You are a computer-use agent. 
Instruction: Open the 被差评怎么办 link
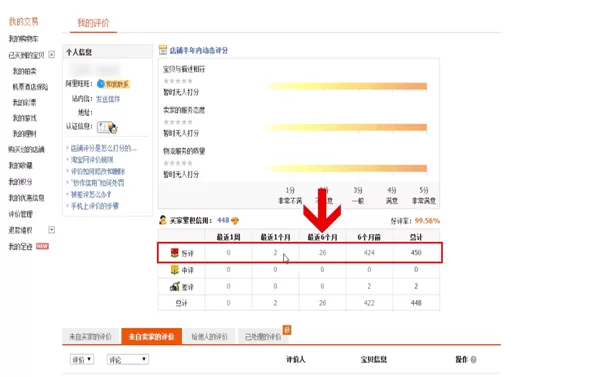pyautogui.click(x=91, y=194)
